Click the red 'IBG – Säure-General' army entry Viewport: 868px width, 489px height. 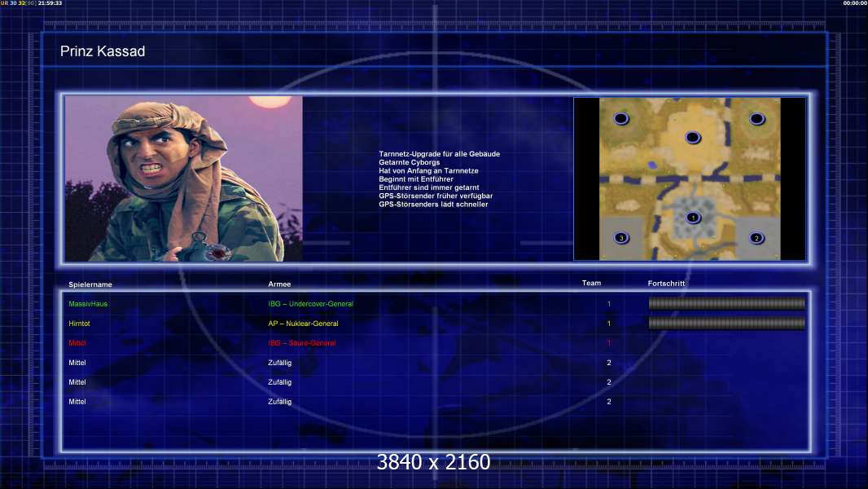coord(302,343)
